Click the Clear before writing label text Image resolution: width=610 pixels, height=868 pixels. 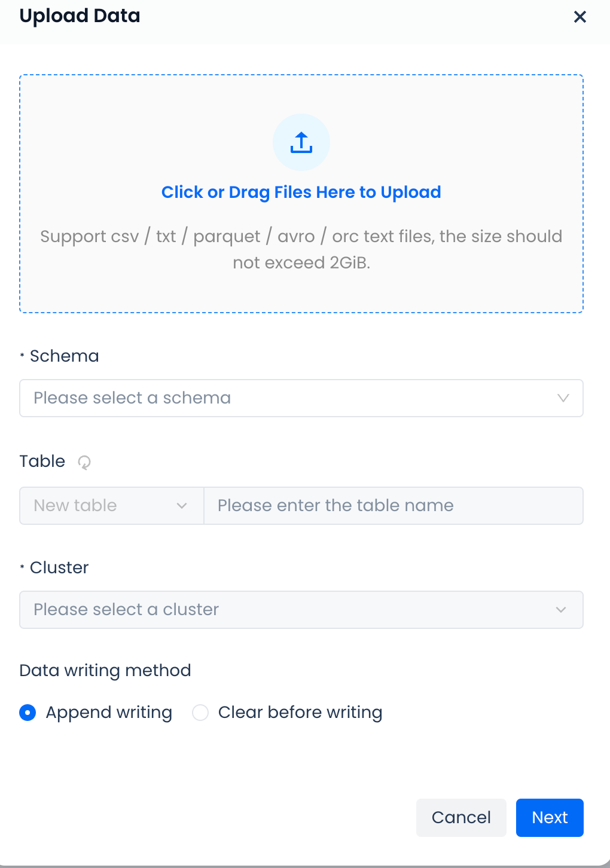pos(300,713)
